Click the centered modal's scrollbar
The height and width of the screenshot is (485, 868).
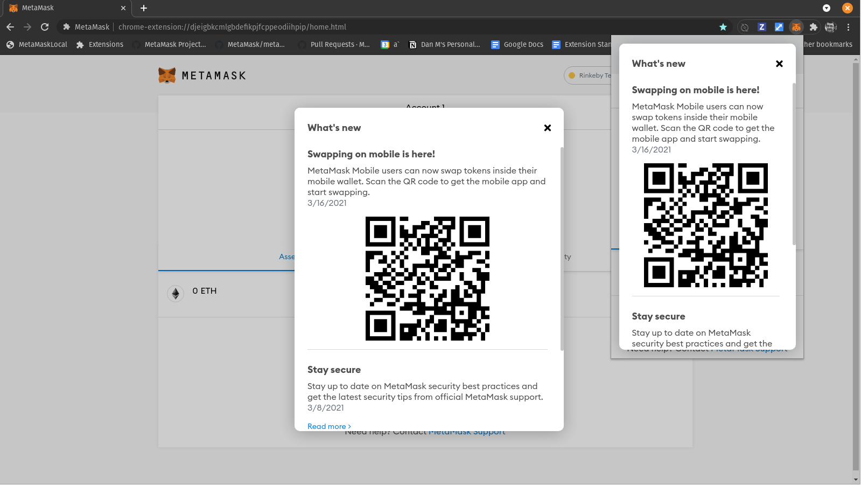(562, 249)
